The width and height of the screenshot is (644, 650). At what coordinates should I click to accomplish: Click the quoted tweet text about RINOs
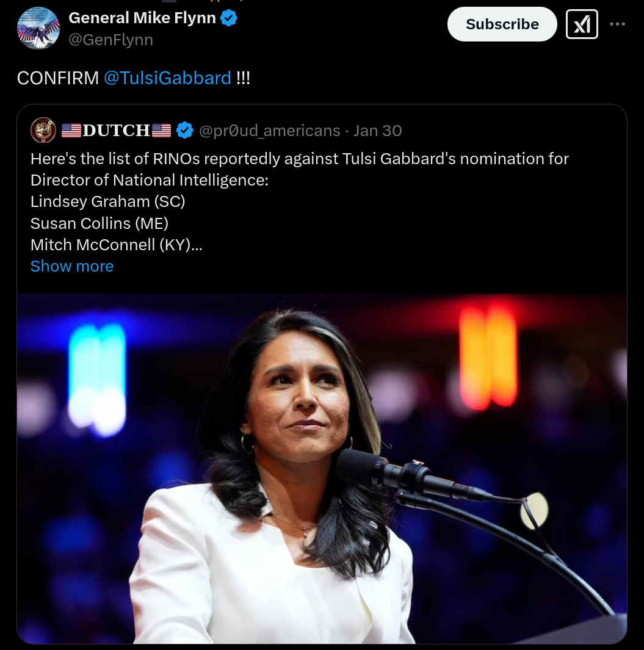click(299, 170)
